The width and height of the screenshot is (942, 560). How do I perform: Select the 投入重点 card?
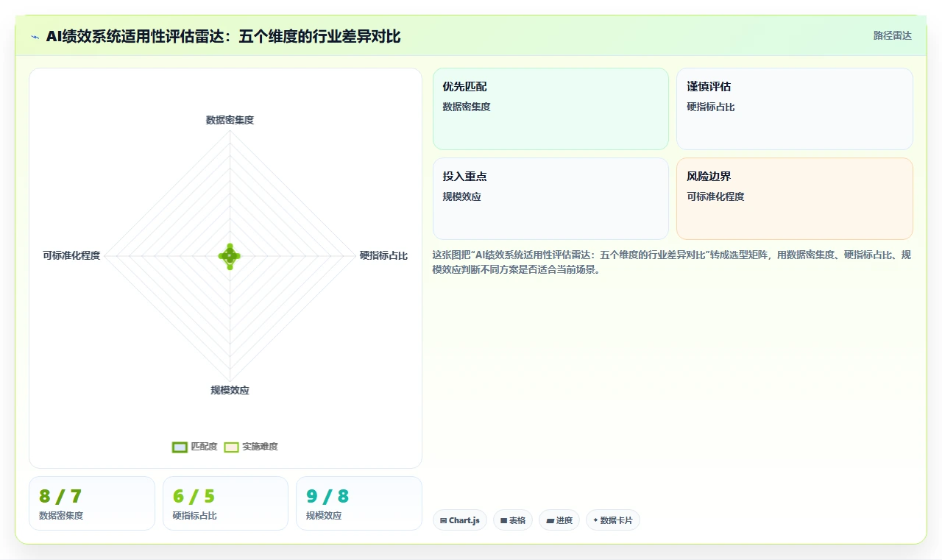[550, 199]
